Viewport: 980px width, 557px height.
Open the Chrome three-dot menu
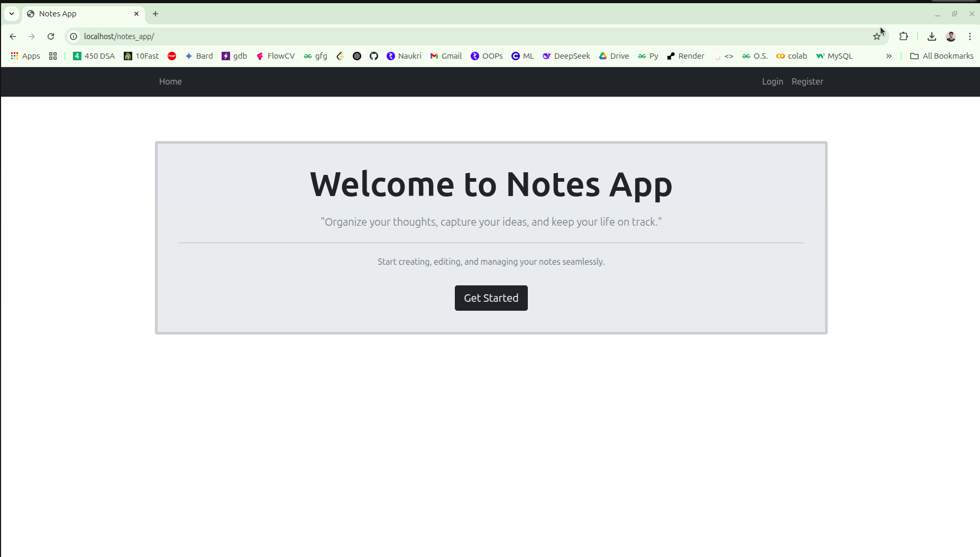970,36
